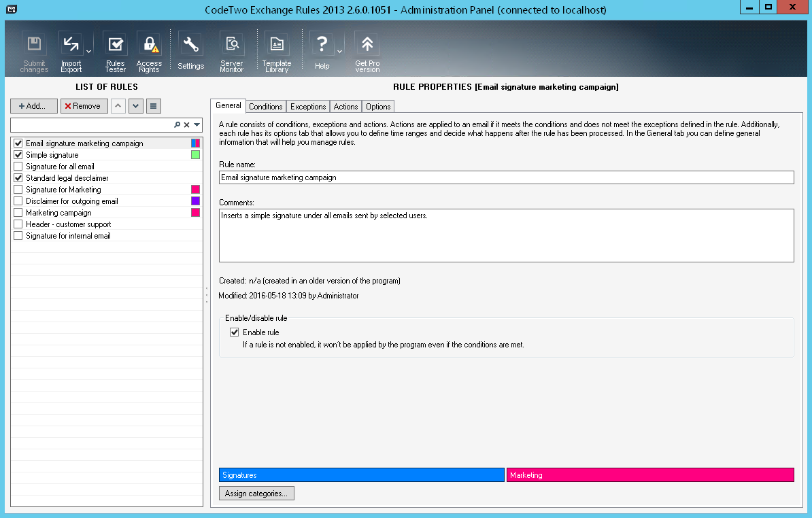Click the pink Marketing category bar
The height and width of the screenshot is (518, 812).
[x=650, y=475]
